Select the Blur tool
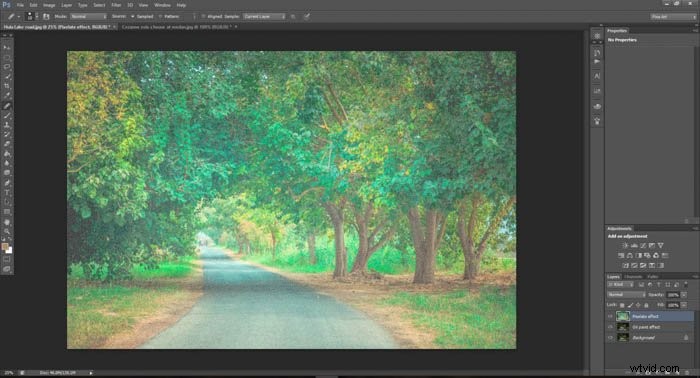700x378 pixels. pos(7,163)
